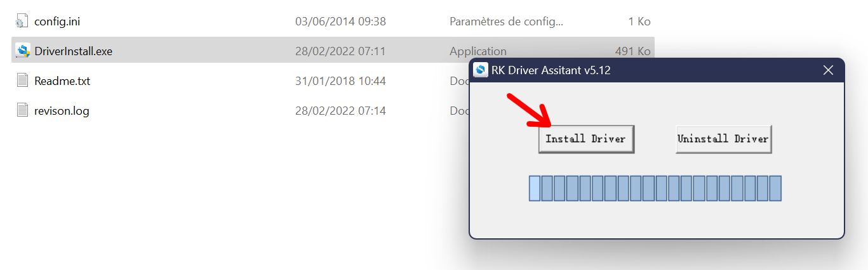Click the 491 Ko file size

[633, 51]
